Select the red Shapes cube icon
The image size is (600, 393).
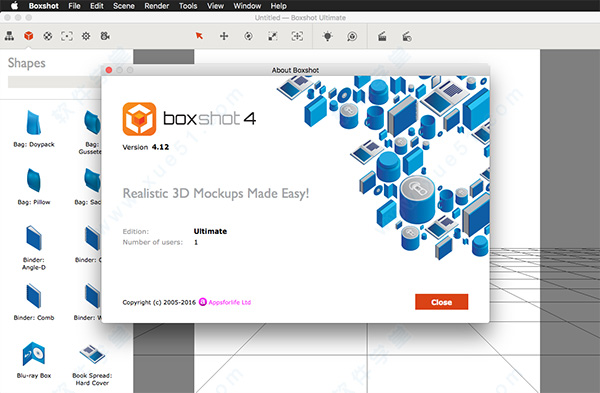[28, 36]
